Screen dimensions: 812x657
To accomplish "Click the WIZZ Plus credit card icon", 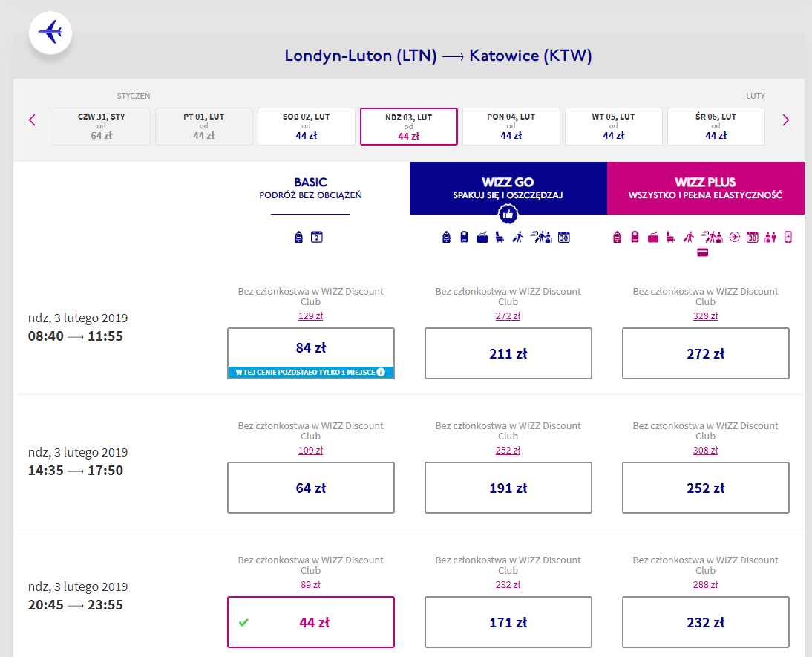I will pos(703,253).
